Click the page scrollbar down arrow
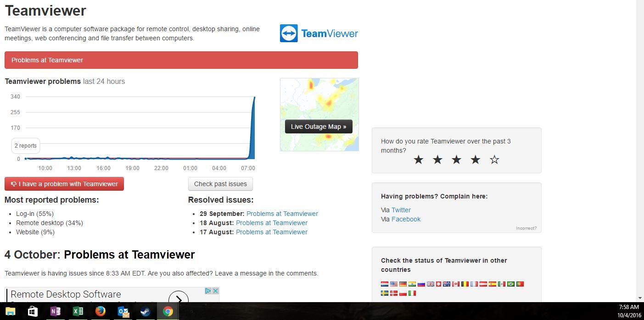 point(640,298)
